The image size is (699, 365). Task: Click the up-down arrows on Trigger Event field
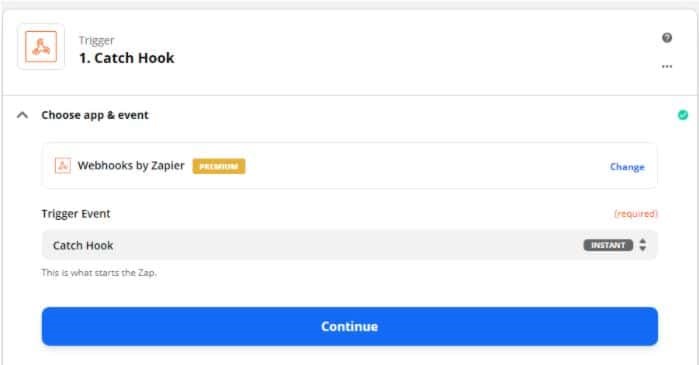[642, 245]
